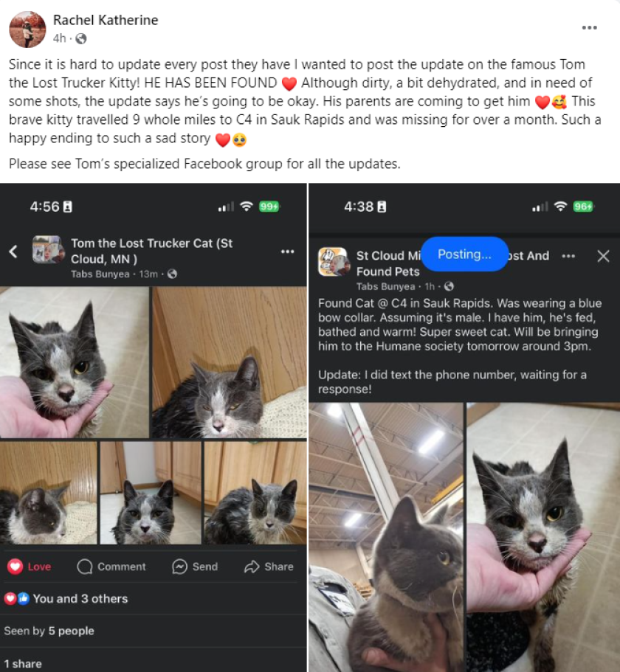Click the Comment button

coord(111,567)
